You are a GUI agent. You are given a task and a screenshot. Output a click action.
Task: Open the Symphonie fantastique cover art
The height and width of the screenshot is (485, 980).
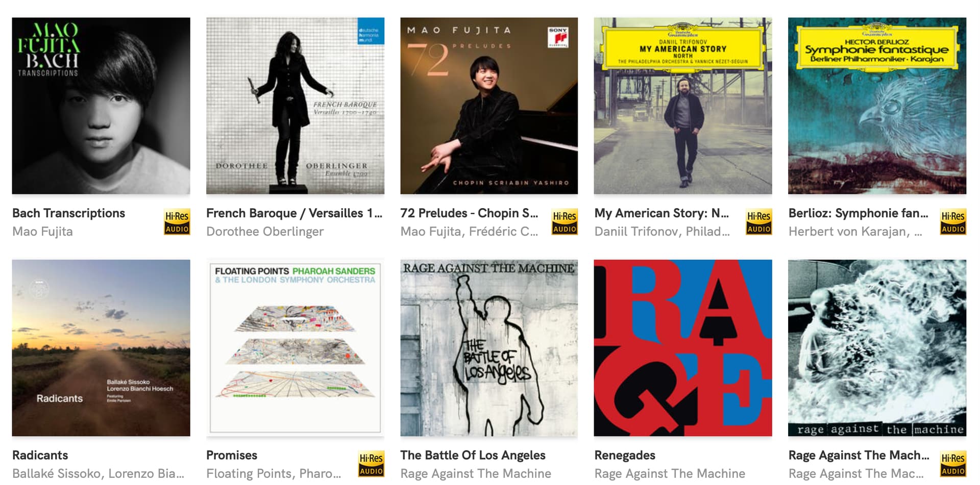coord(877,106)
